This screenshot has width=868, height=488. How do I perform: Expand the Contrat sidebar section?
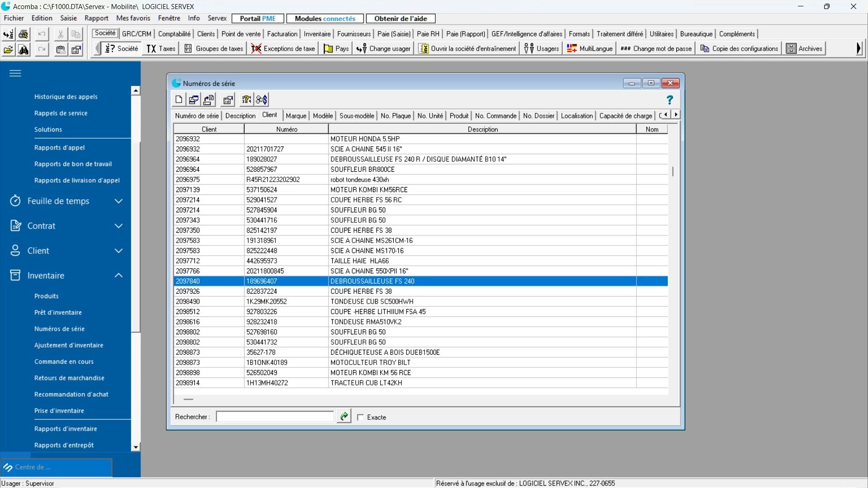coord(118,226)
